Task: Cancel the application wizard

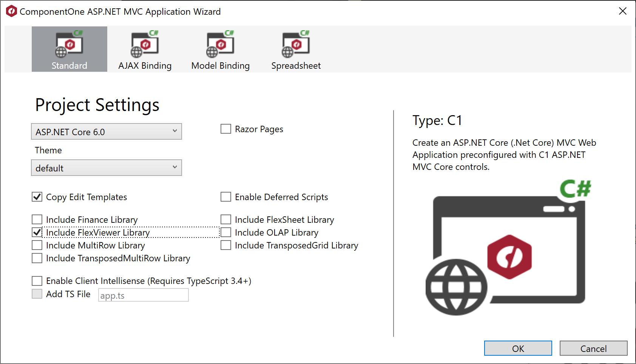Action: [x=594, y=349]
